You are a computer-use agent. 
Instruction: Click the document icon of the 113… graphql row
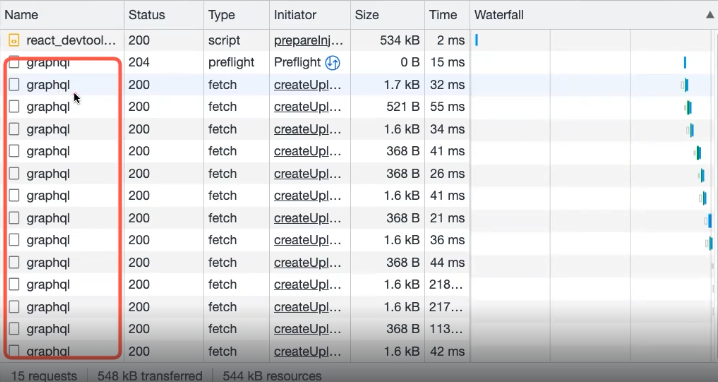coord(14,329)
